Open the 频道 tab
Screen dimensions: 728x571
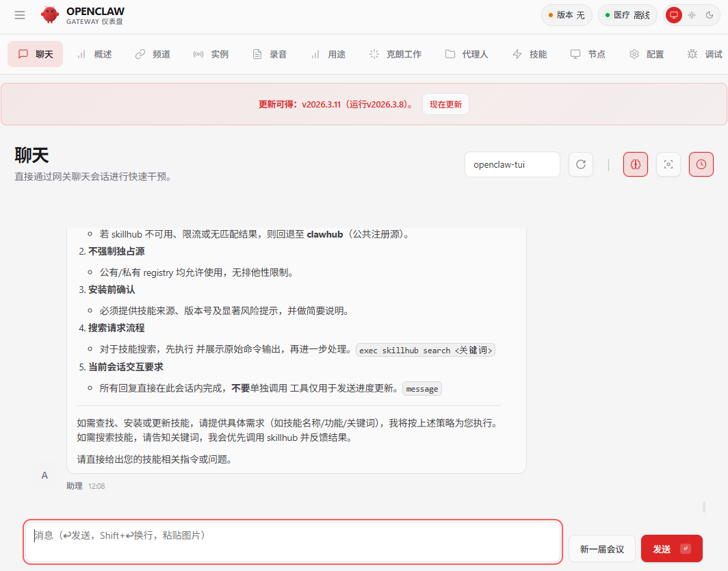click(153, 54)
